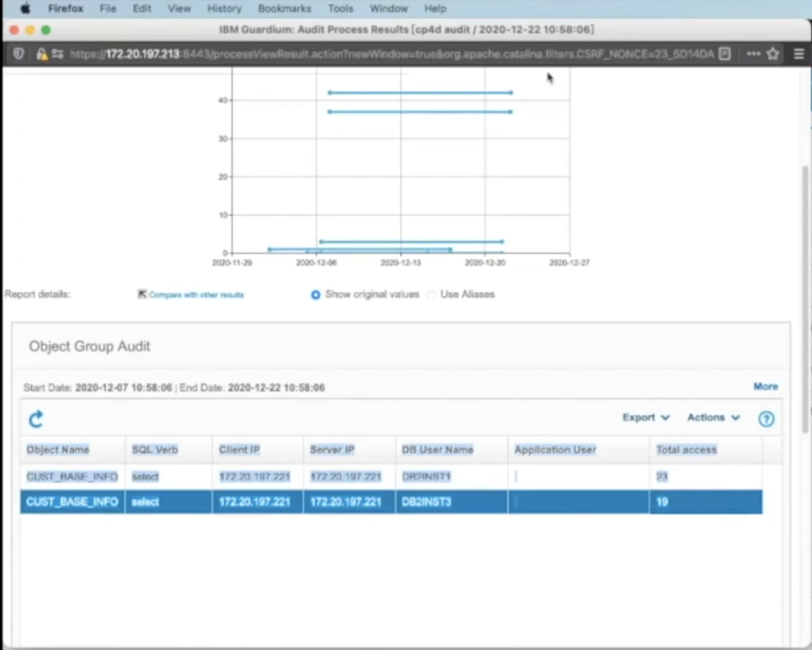Expand the Export dropdown

pyautogui.click(x=646, y=417)
